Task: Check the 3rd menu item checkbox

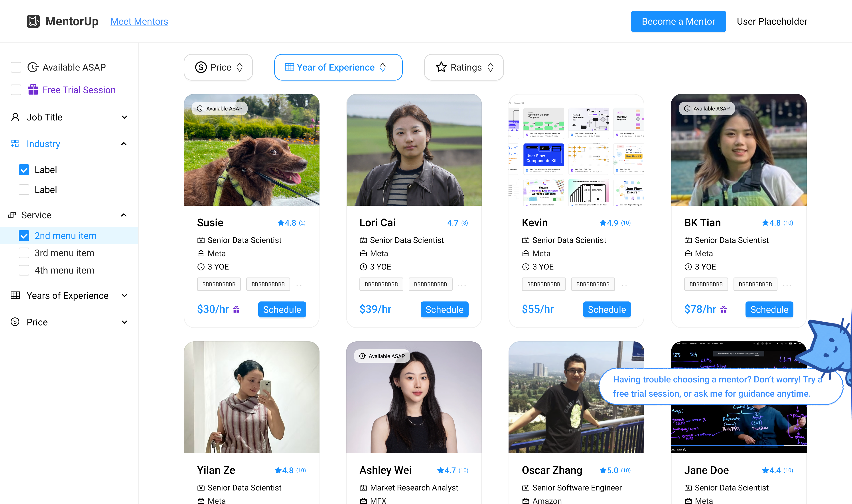Action: [24, 253]
